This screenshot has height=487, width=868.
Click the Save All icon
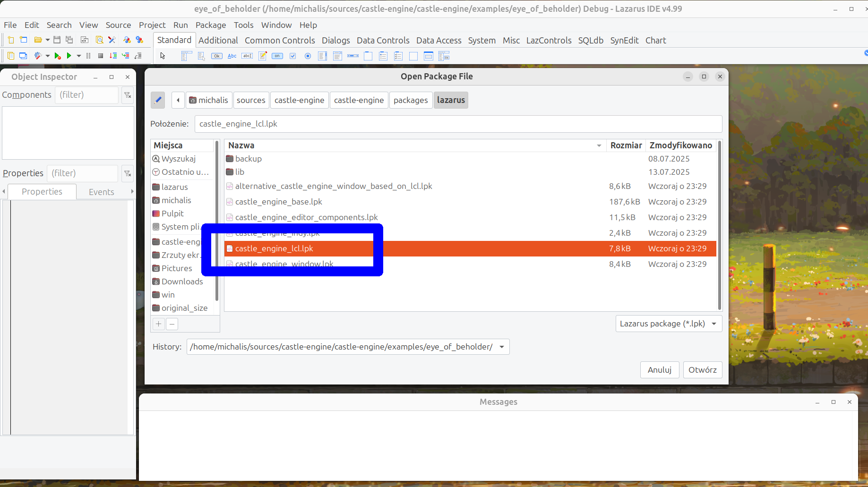click(69, 40)
